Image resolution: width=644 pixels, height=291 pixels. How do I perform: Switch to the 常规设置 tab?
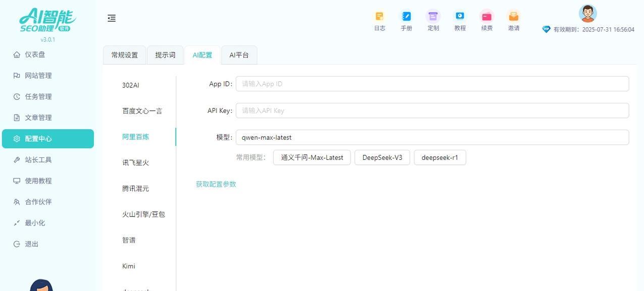tap(124, 55)
